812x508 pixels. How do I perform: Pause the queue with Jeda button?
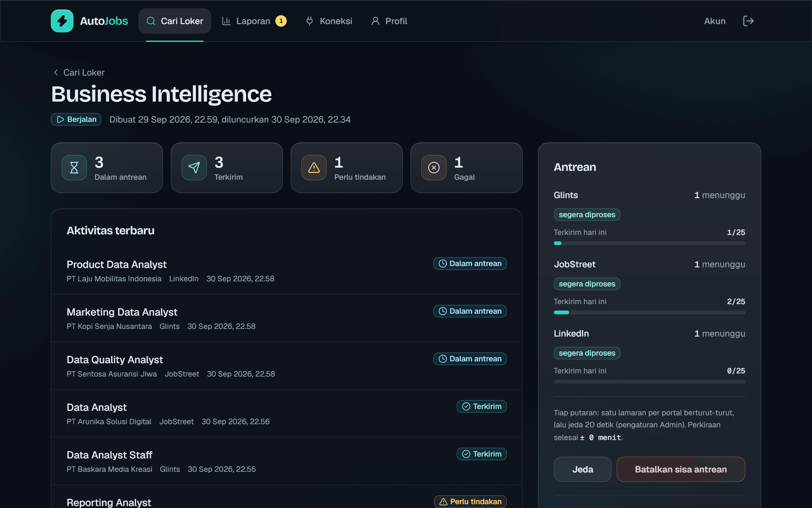click(582, 469)
